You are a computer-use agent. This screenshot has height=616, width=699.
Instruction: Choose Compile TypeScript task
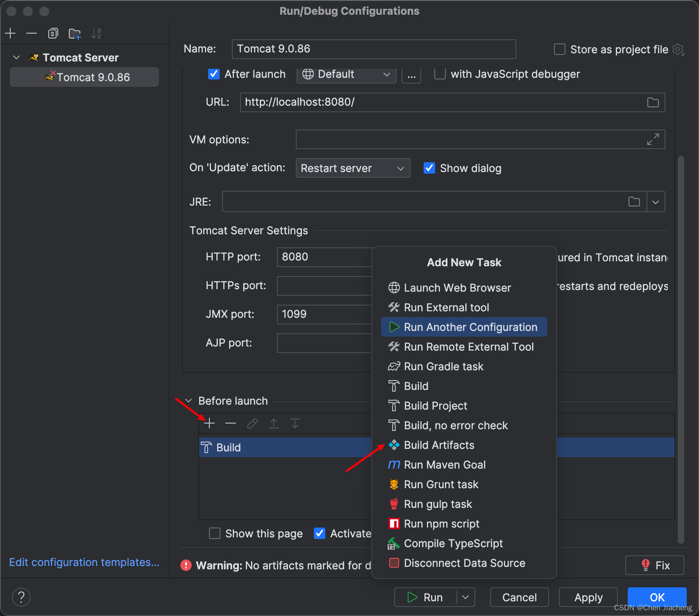tap(464, 544)
